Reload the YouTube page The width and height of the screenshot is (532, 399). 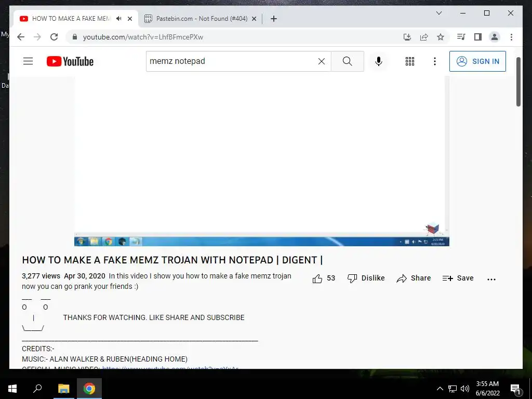(x=54, y=37)
